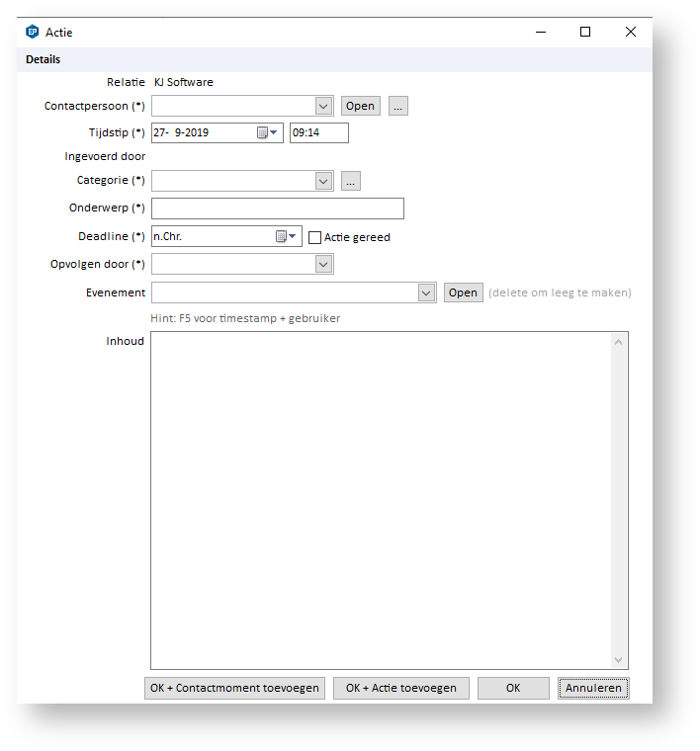700x751 pixels.
Task: Click the ellipsis button next to Categorie
Action: coord(351,181)
